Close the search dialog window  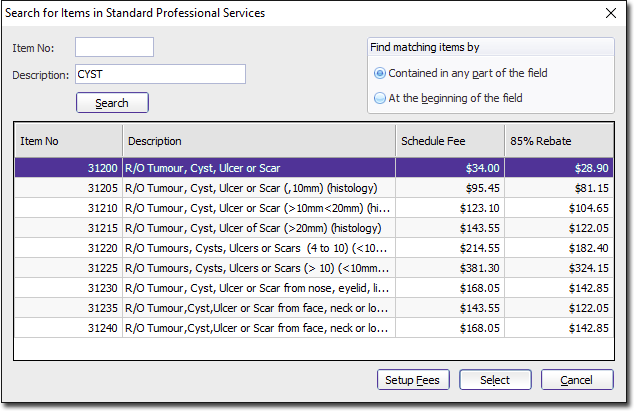point(611,13)
